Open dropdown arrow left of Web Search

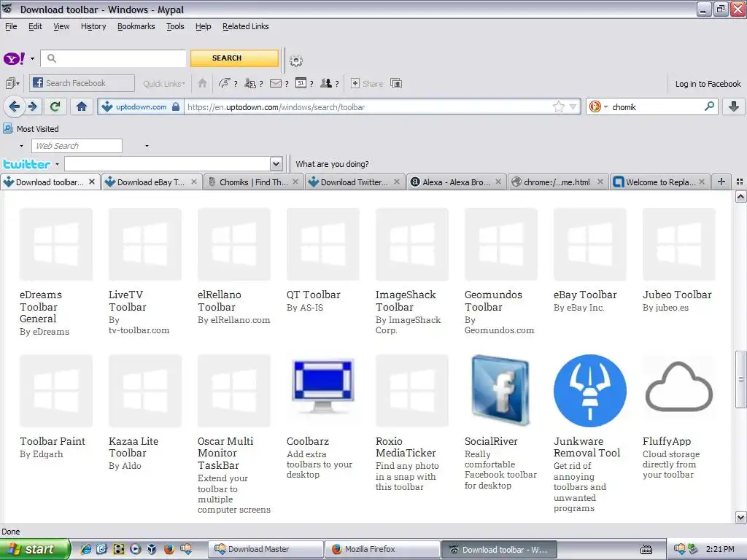coord(21,146)
